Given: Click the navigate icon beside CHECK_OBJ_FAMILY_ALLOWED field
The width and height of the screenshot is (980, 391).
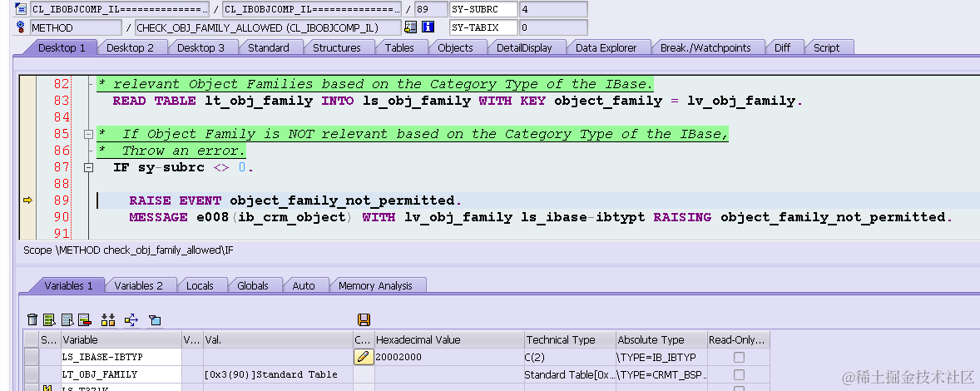Looking at the screenshot, I should (411, 27).
